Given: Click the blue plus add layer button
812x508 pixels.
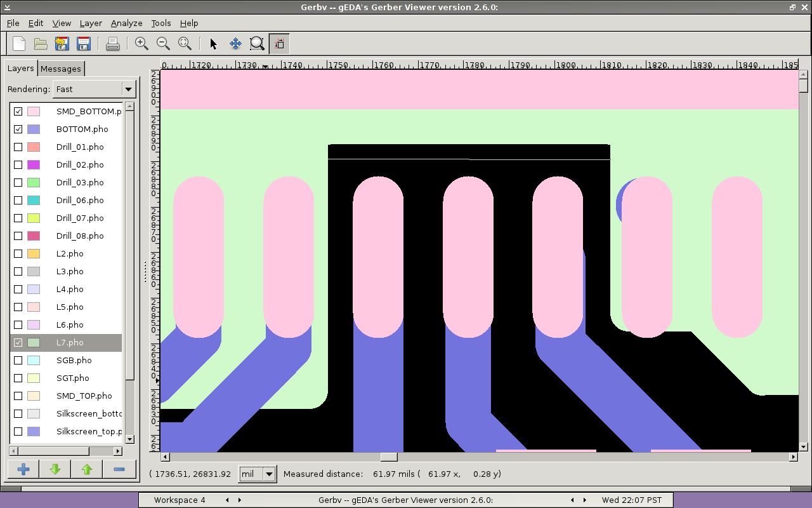Looking at the screenshot, I should coord(23,469).
